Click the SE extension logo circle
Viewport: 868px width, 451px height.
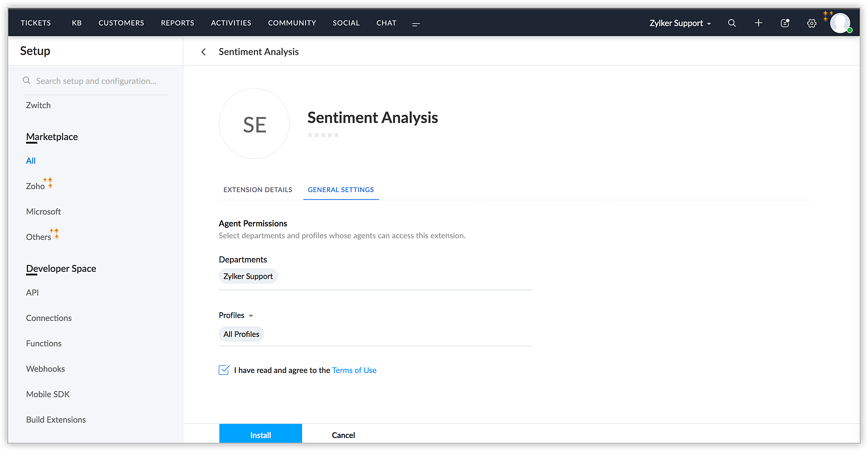coord(254,124)
